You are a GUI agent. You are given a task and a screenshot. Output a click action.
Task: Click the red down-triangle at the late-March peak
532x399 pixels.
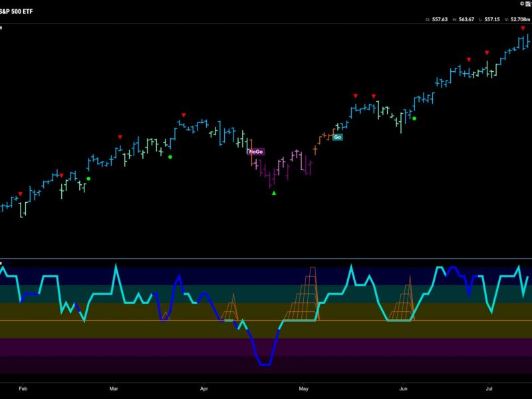click(x=184, y=115)
